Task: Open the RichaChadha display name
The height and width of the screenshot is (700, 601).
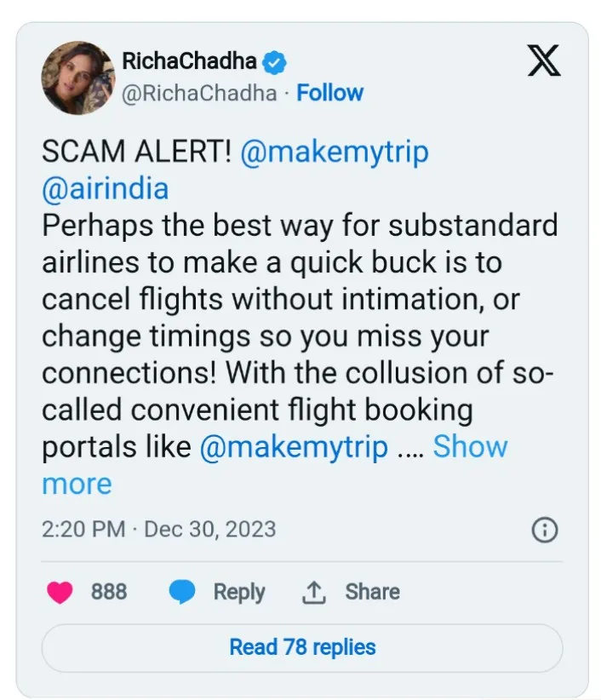Action: click(189, 61)
